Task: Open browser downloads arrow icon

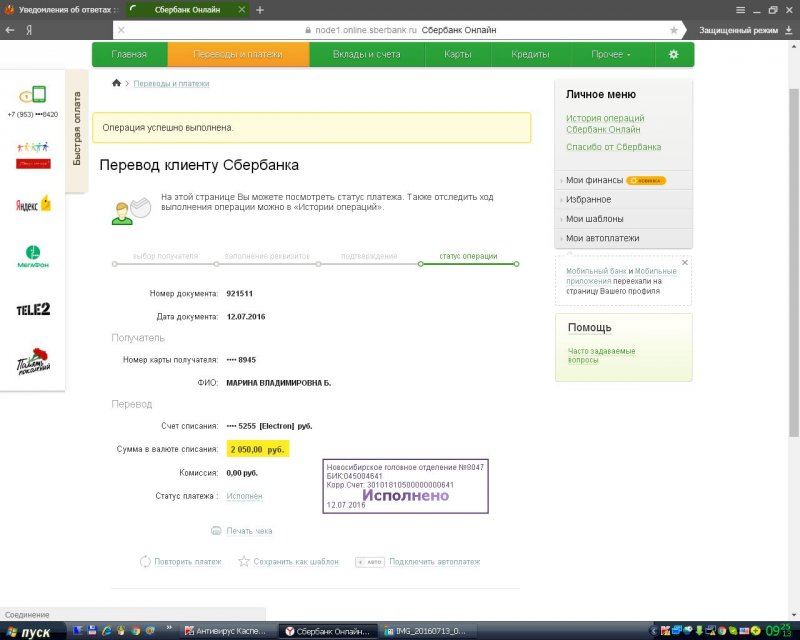Action: (789, 30)
